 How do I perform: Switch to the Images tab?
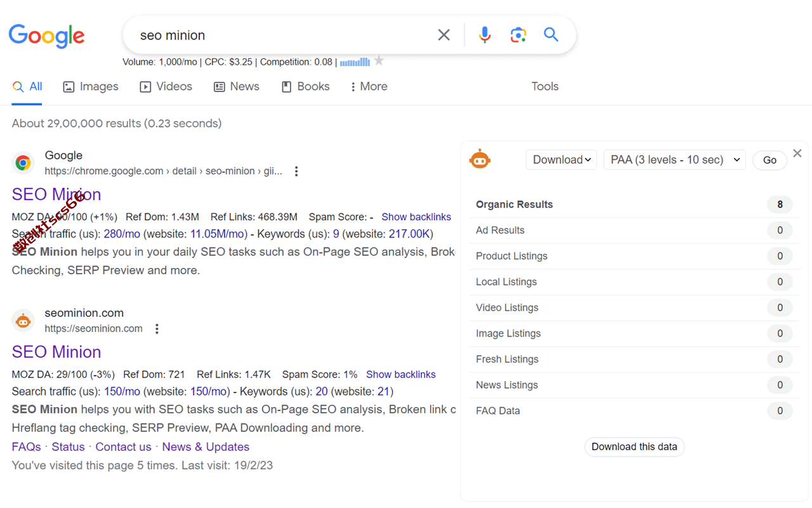click(91, 87)
